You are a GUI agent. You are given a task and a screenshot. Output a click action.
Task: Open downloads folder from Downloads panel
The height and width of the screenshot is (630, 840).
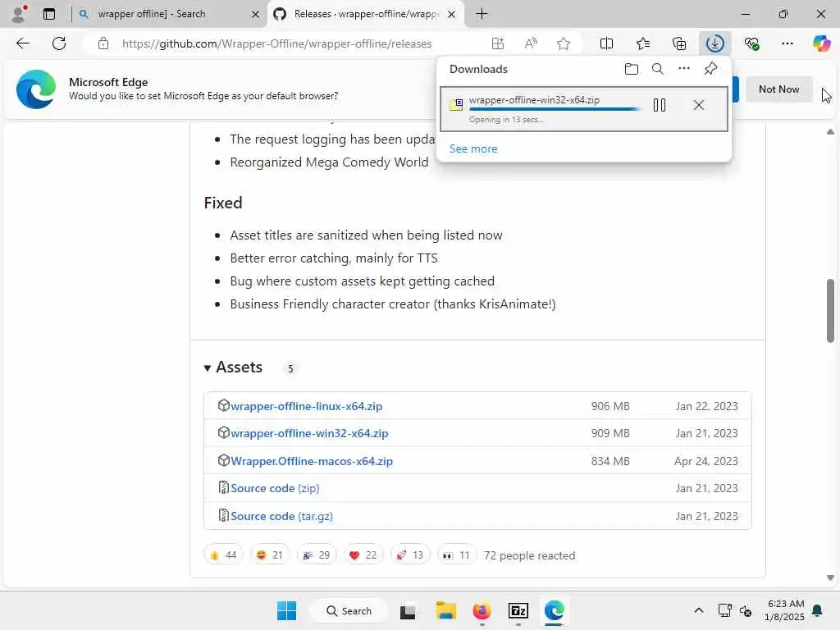coord(631,69)
